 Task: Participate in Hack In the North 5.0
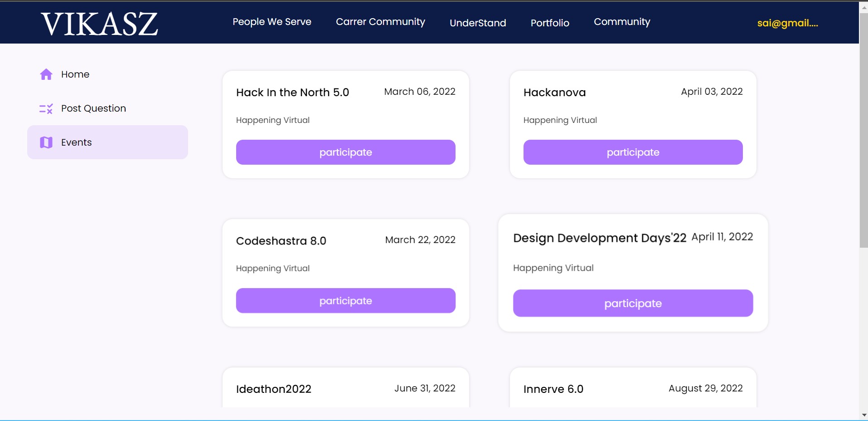pos(345,152)
